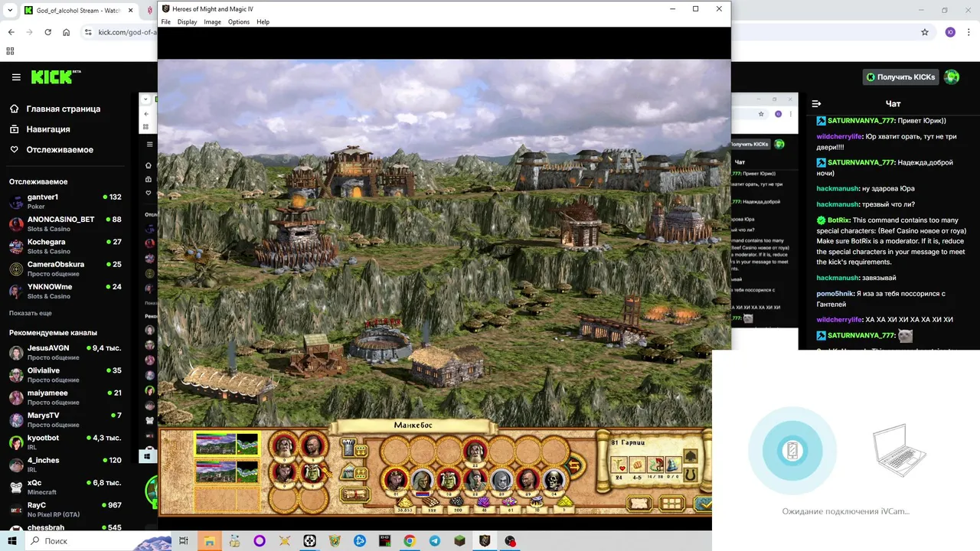The width and height of the screenshot is (980, 551).
Task: Open the Kick hamburger sidebar menu
Action: point(16,77)
